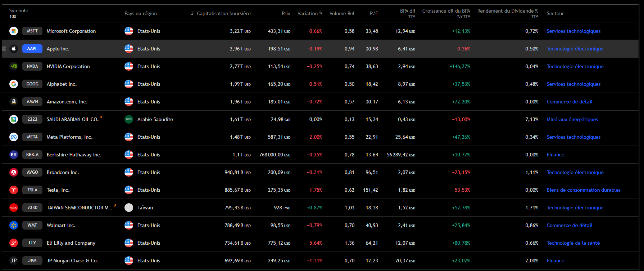Click the Walmart logo icon
Image resolution: width=644 pixels, height=271 pixels.
pos(14,225)
